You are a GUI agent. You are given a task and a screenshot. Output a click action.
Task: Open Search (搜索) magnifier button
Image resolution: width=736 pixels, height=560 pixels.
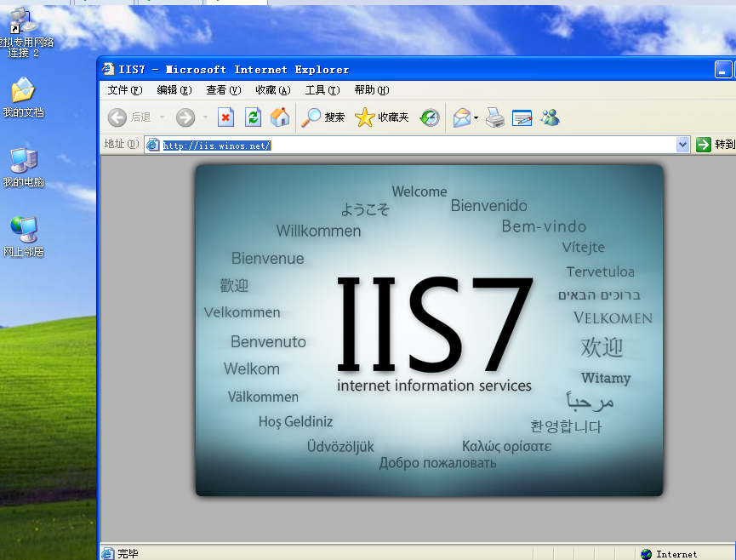pyautogui.click(x=323, y=117)
